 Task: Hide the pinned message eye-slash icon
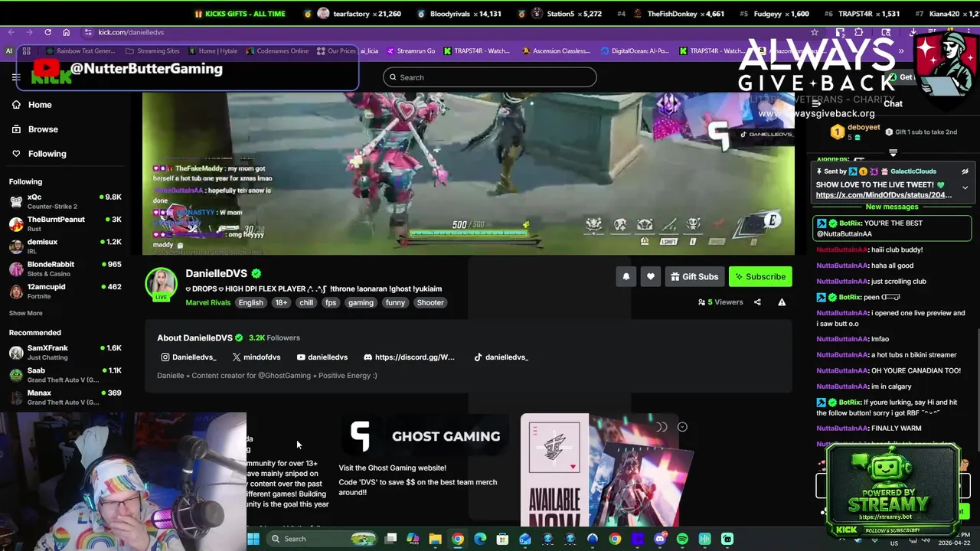pyautogui.click(x=965, y=171)
